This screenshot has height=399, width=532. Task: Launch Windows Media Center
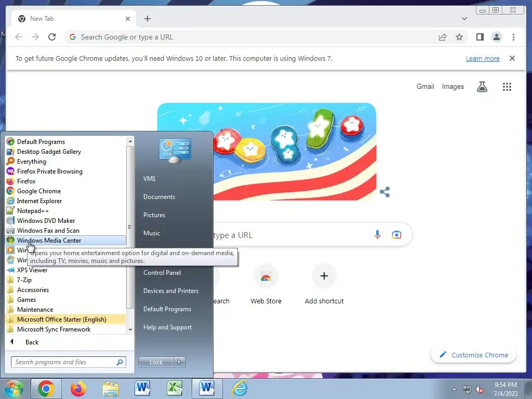66,240
